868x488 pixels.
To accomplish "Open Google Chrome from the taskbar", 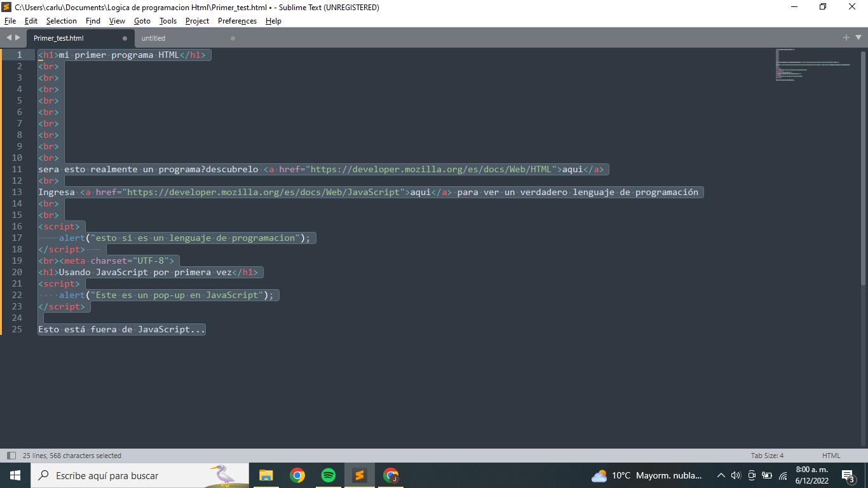I will [297, 475].
